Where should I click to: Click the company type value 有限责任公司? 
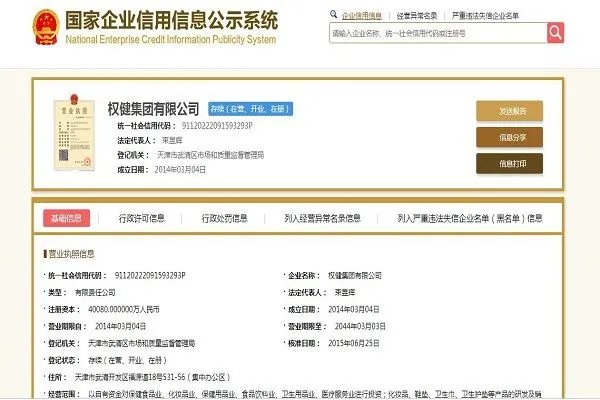pyautogui.click(x=95, y=292)
